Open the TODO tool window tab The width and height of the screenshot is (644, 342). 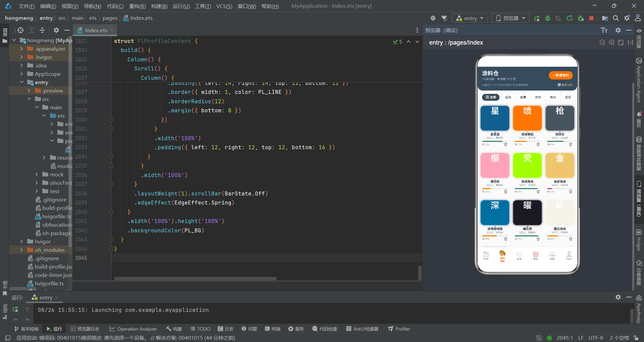point(200,329)
